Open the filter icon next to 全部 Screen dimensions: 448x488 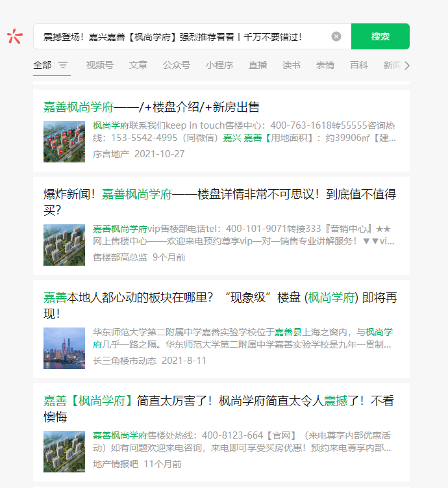tap(63, 65)
